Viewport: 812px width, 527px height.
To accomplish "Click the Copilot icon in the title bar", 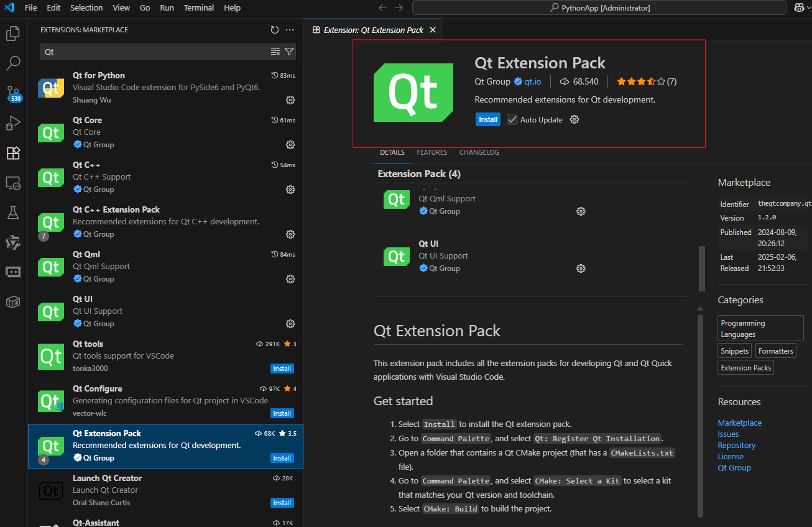I will coord(799,7).
